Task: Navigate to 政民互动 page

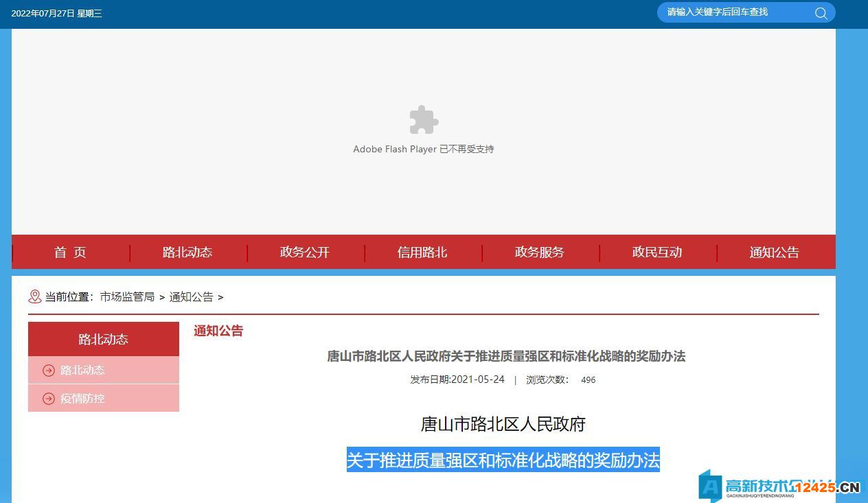Action: click(657, 253)
